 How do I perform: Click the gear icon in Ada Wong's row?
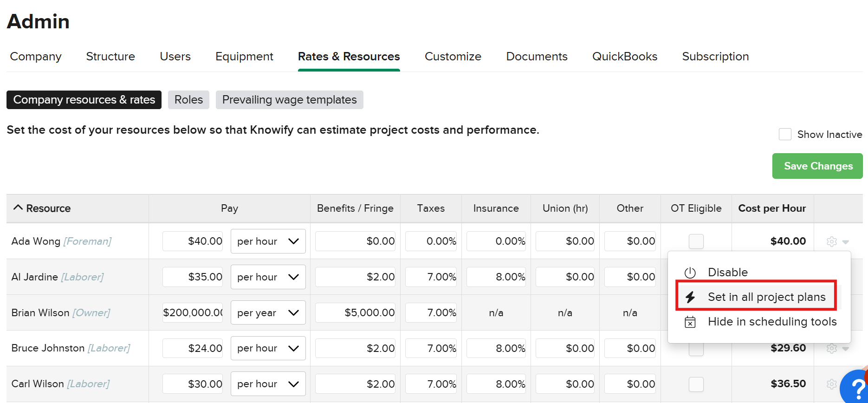coord(831,241)
